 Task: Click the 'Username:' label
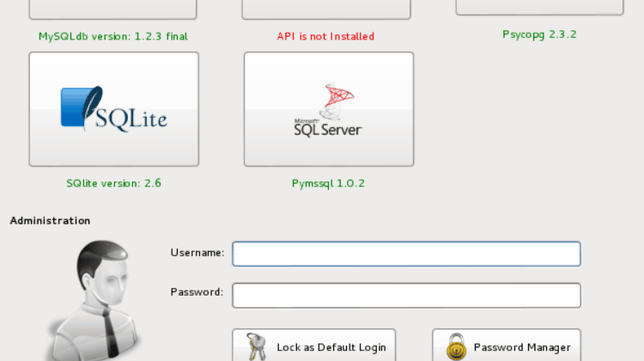pyautogui.click(x=197, y=253)
